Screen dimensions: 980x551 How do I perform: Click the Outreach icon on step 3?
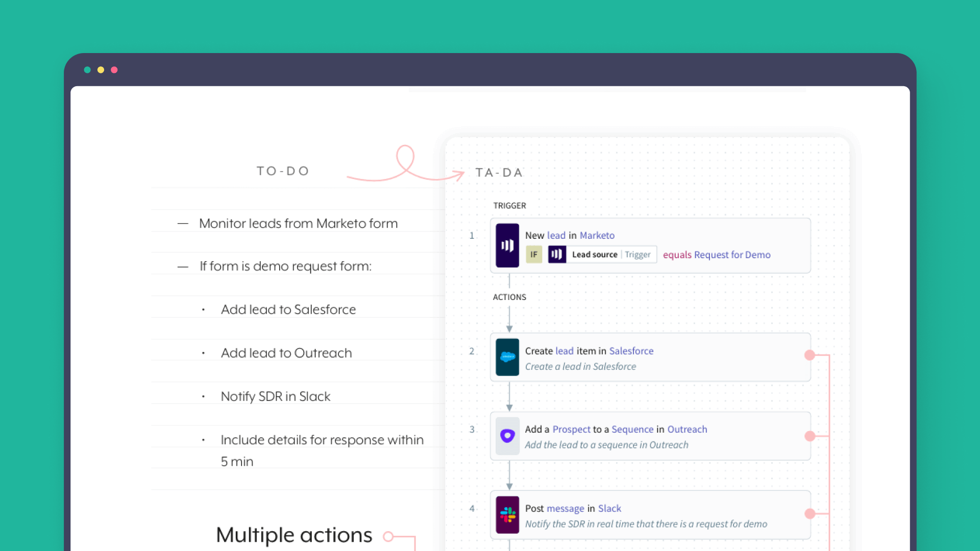[x=507, y=436]
